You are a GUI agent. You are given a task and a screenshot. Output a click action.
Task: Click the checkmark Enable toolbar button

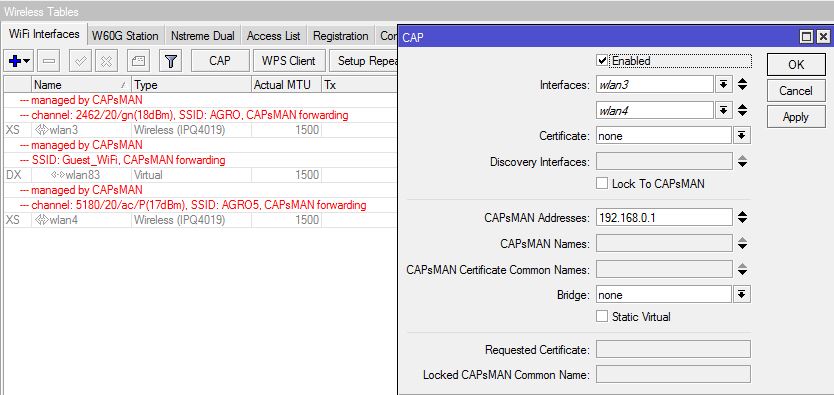pos(81,61)
